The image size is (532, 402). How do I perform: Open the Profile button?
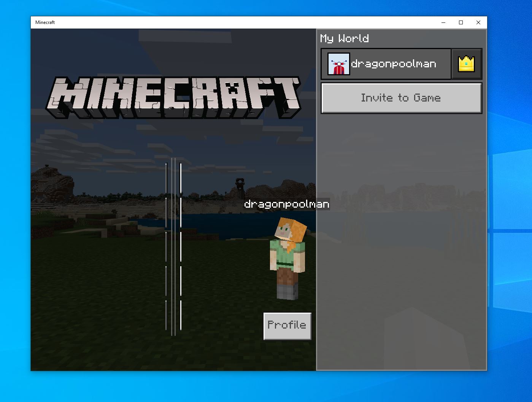click(x=287, y=326)
